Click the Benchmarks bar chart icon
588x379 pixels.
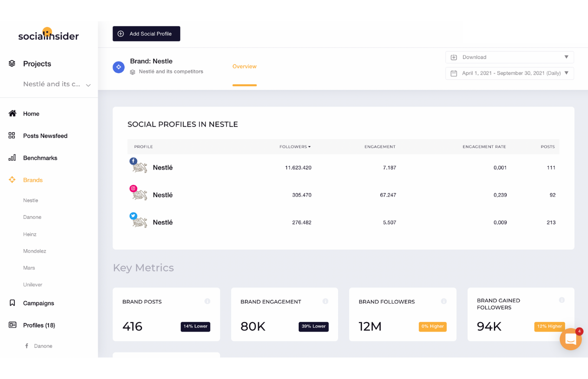click(12, 158)
